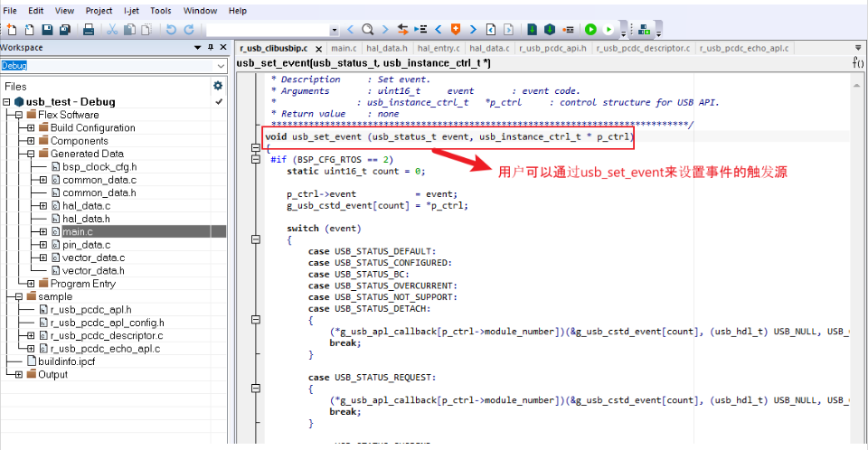Pin the Workspace panel
This screenshot has height=450, width=868.
211,48
